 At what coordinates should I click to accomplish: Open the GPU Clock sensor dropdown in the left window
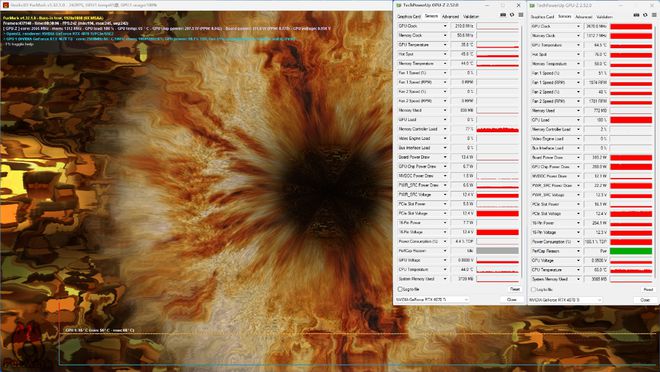tap(445, 26)
